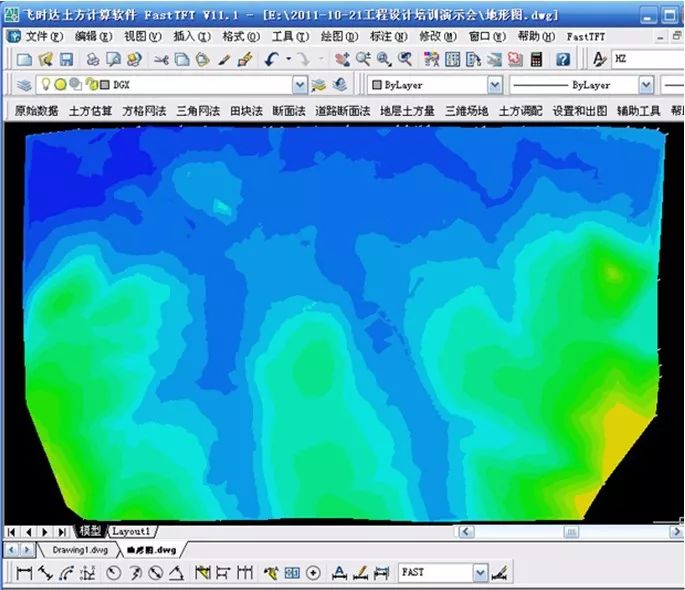
Task: Open the FastTFT menu
Action: click(x=586, y=37)
